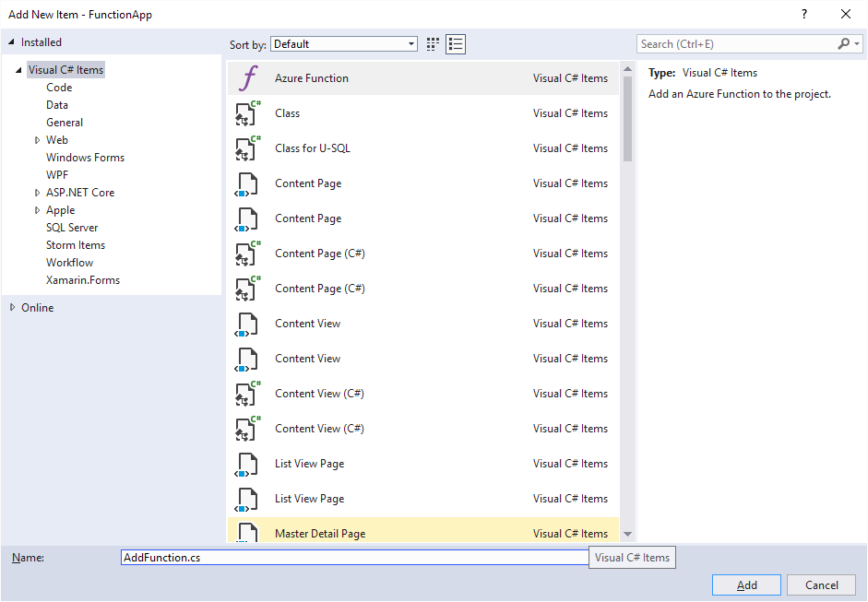Screen dimensions: 868x602
Task: Click the 'Azure Function' template name
Action: click(312, 78)
